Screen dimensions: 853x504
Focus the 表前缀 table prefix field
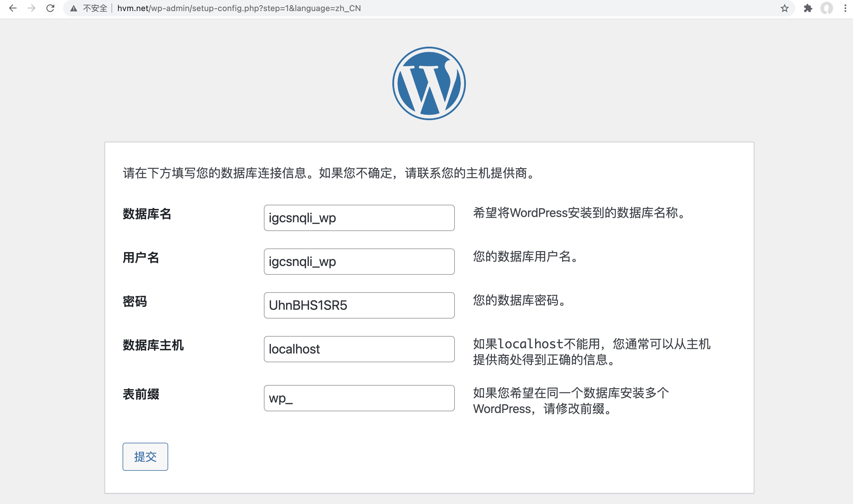359,398
